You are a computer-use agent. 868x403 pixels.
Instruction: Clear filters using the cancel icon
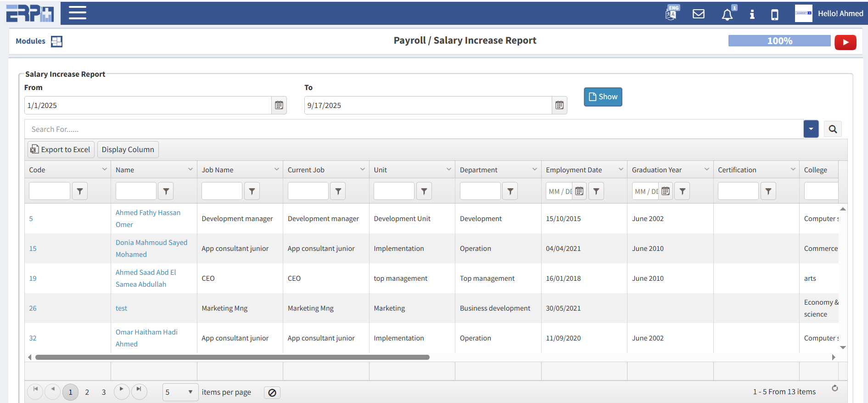pyautogui.click(x=272, y=392)
